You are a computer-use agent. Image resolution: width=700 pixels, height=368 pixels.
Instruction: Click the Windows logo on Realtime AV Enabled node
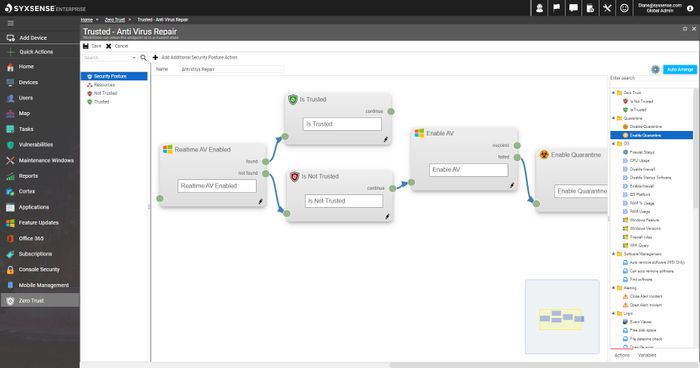[167, 149]
